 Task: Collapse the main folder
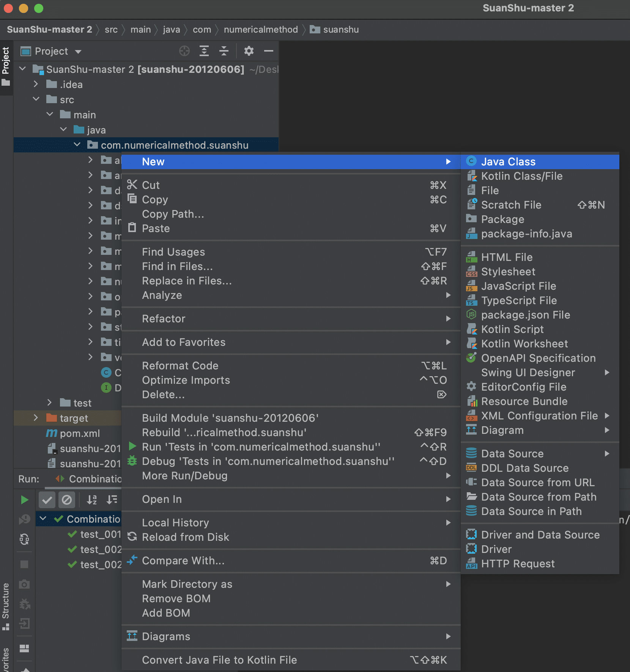pyautogui.click(x=50, y=114)
